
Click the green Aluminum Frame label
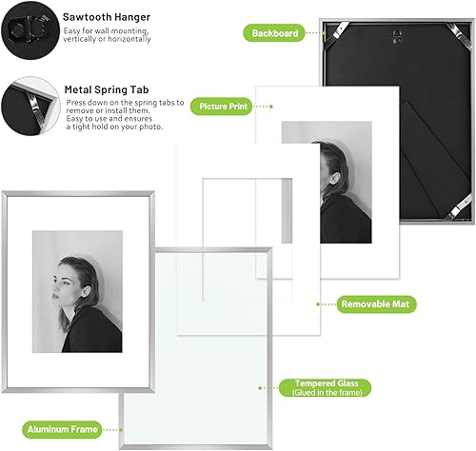62,429
